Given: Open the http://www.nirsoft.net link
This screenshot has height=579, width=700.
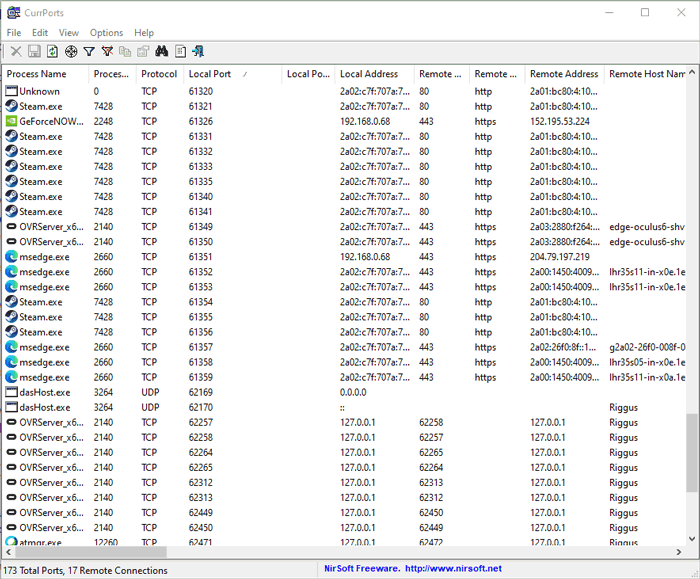Looking at the screenshot, I should (453, 568).
